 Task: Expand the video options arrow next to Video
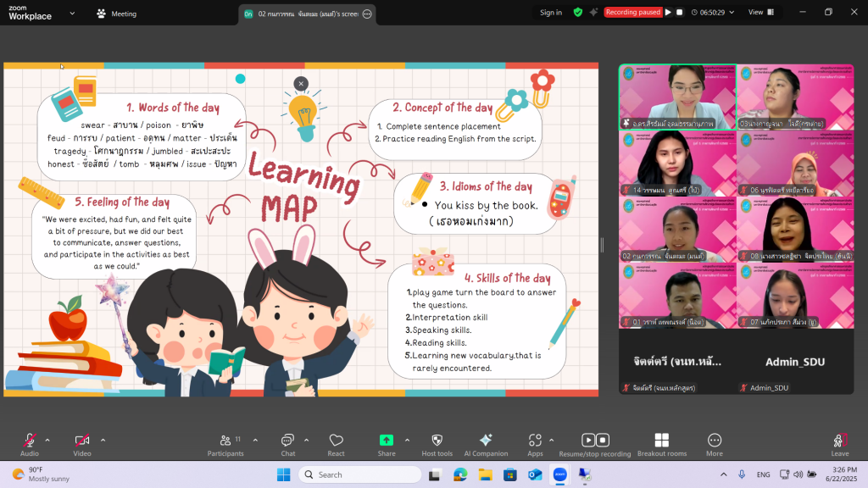[x=103, y=440]
